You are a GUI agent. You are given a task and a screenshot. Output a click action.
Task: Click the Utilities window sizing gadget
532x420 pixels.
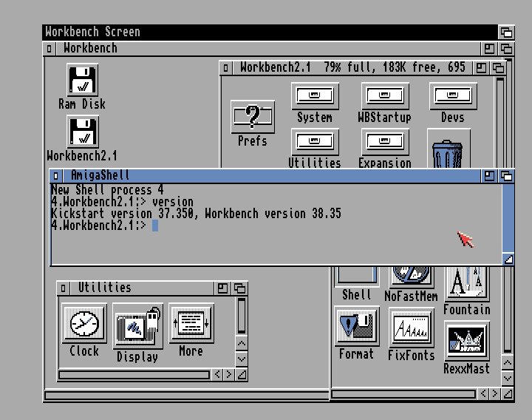(242, 374)
